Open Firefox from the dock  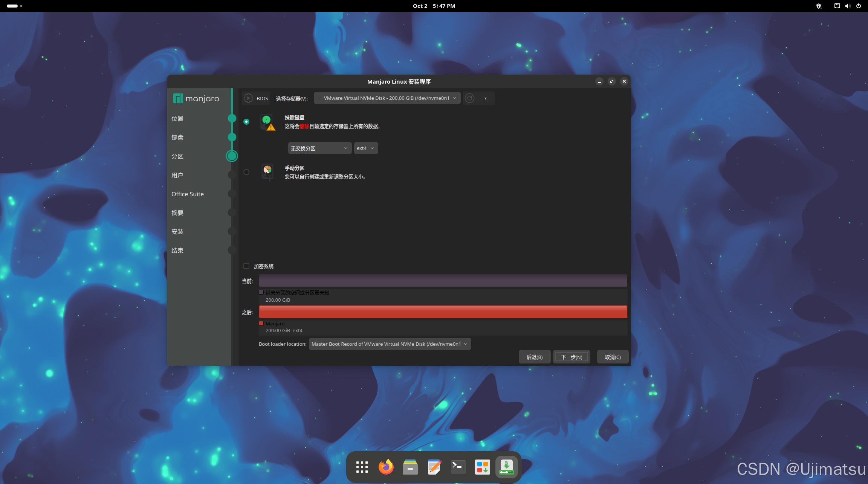pos(386,467)
